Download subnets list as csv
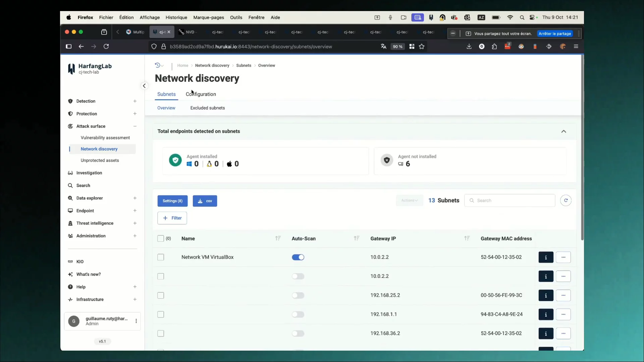The height and width of the screenshot is (362, 644). coord(205,201)
